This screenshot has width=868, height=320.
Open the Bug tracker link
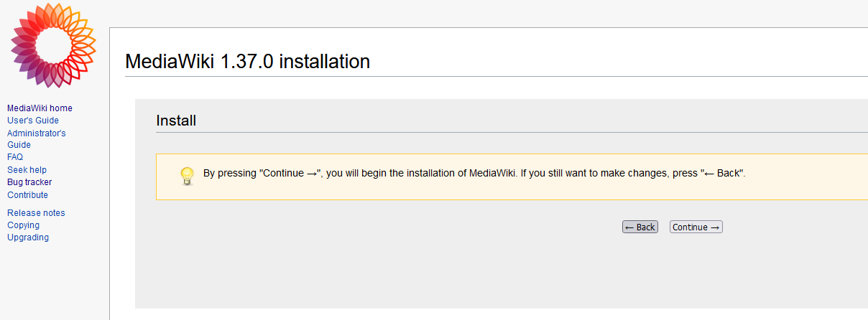coord(29,182)
